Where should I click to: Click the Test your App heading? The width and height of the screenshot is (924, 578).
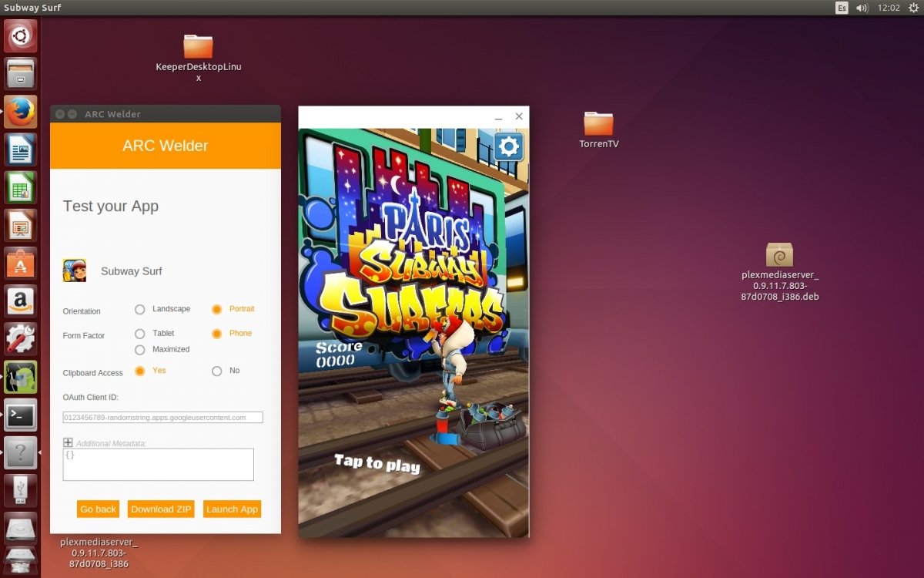point(111,206)
